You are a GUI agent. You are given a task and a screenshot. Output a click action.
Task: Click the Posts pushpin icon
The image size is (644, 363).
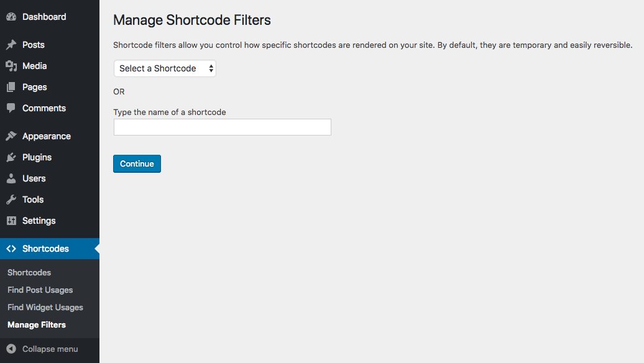[x=11, y=45]
